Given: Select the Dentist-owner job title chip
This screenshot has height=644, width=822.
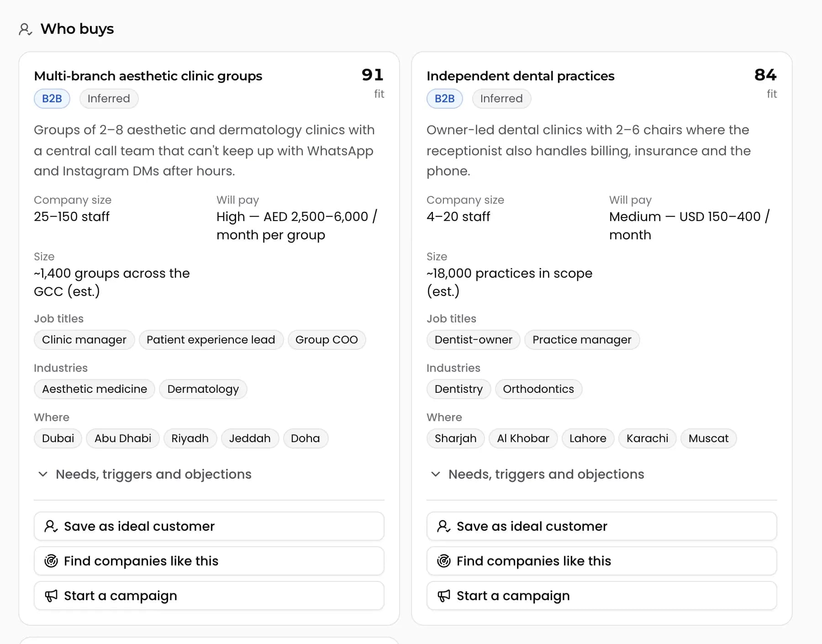Looking at the screenshot, I should click(474, 340).
